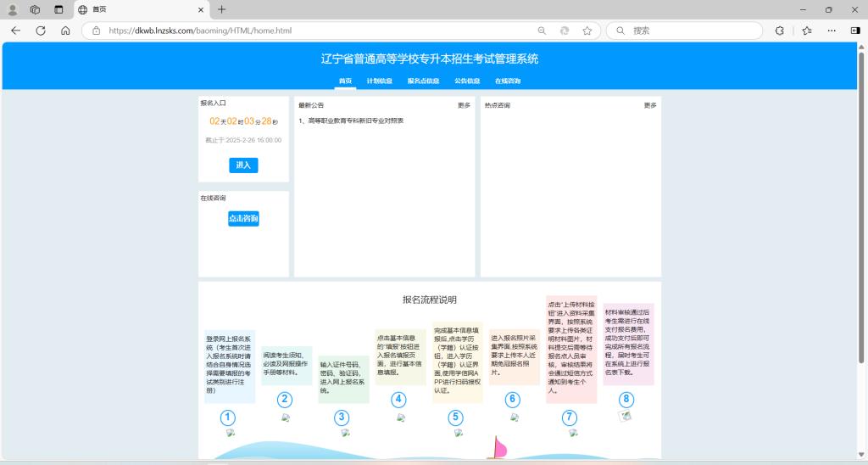Click the step 4 numbered circle icon
Viewport: 868px width, 465px height.
[398, 400]
